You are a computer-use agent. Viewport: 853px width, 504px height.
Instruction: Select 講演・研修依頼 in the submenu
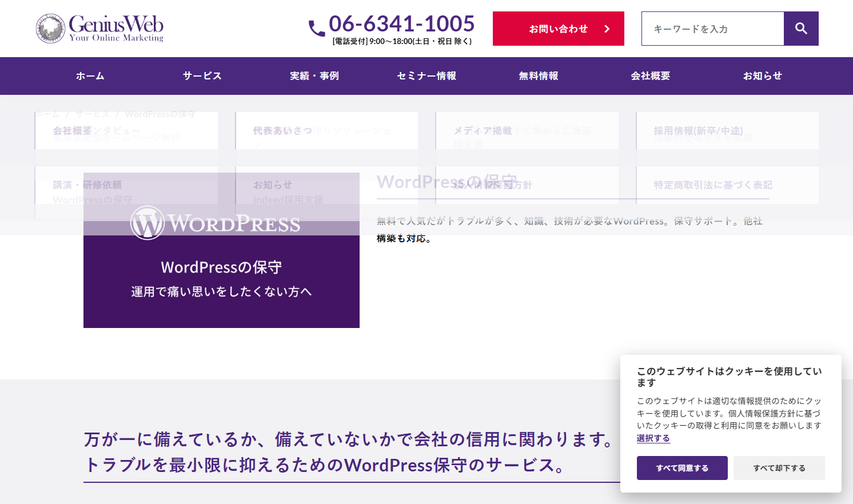126,185
